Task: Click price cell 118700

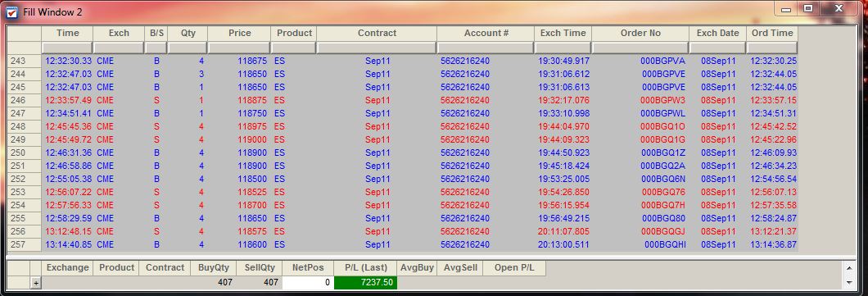Action: [252, 205]
